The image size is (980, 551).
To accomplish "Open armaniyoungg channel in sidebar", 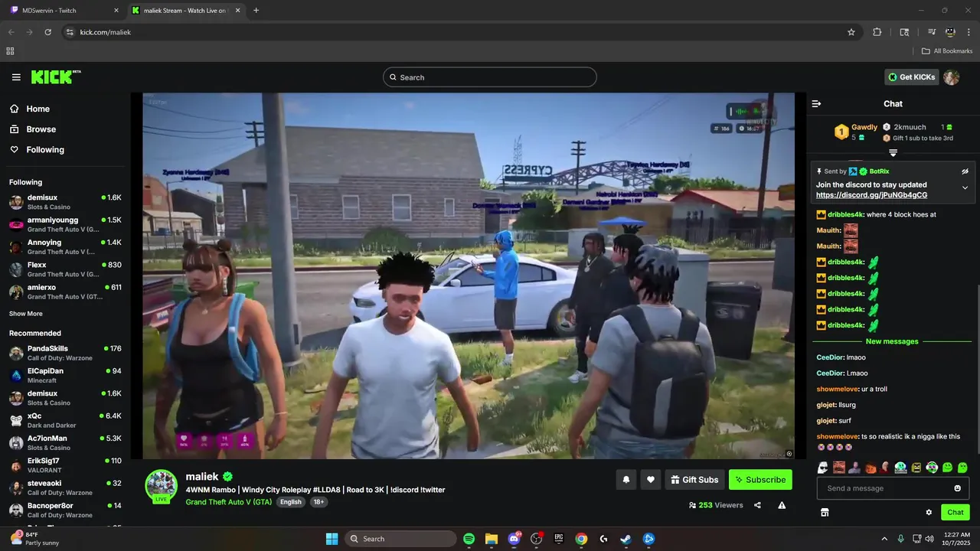I will pos(64,224).
